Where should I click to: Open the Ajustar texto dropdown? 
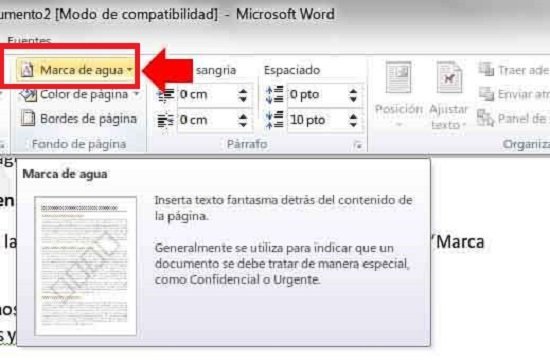449,95
